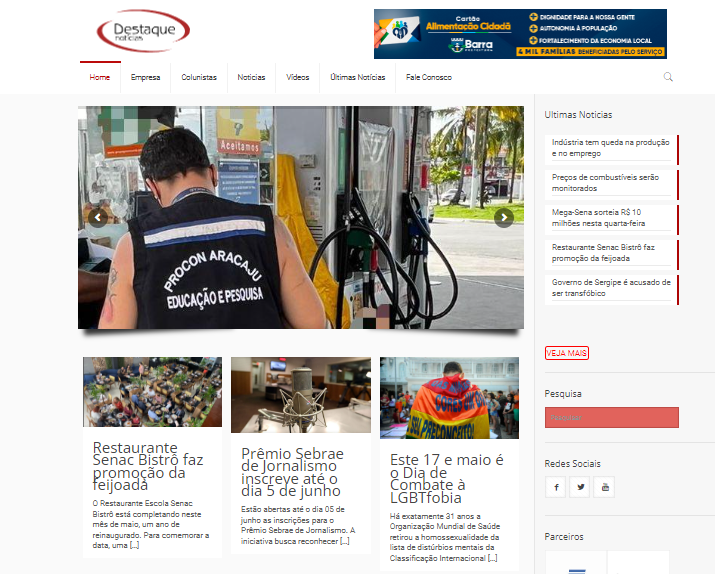
Task: Click the search magnifier icon in navbar
Action: 668,77
